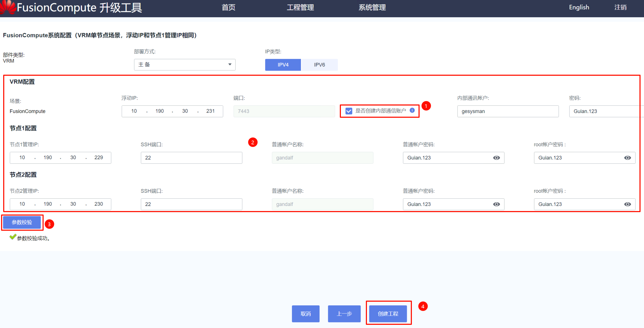Click info icon beside internal account checkbox
The height and width of the screenshot is (328, 644).
412,110
